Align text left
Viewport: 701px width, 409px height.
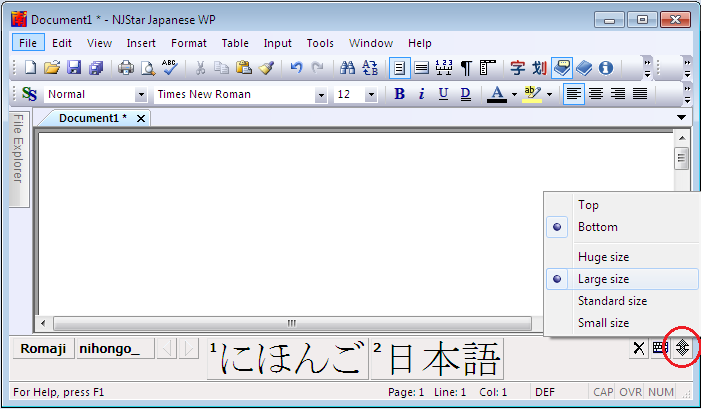coord(574,94)
